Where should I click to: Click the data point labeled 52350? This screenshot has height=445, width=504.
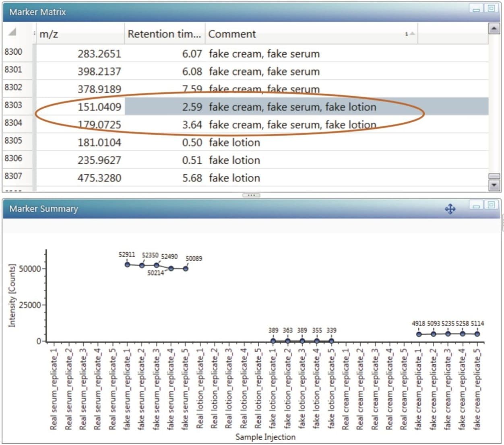(x=142, y=265)
